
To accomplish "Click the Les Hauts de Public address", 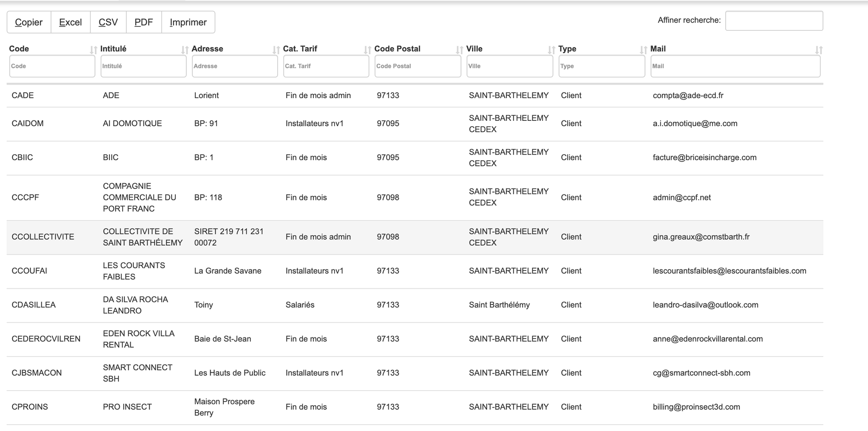I will click(230, 373).
